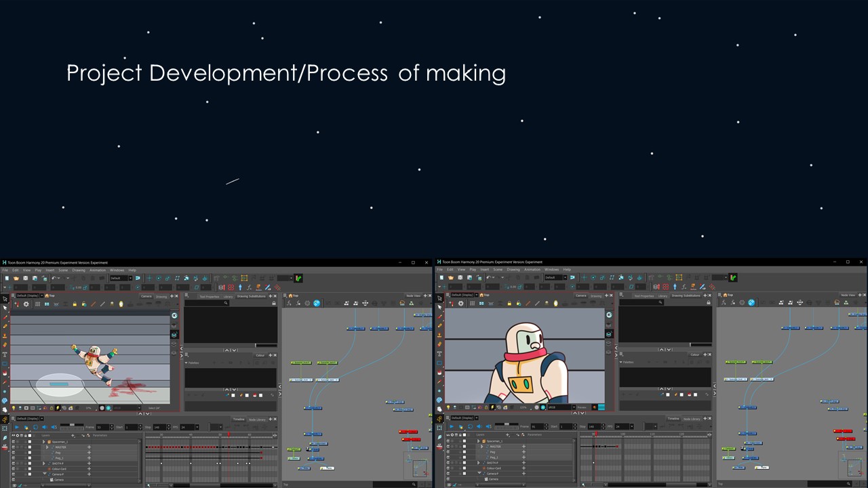Screen dimensions: 868x488
Task: Open the Windows menu in right Harmony window
Action: [x=552, y=270]
